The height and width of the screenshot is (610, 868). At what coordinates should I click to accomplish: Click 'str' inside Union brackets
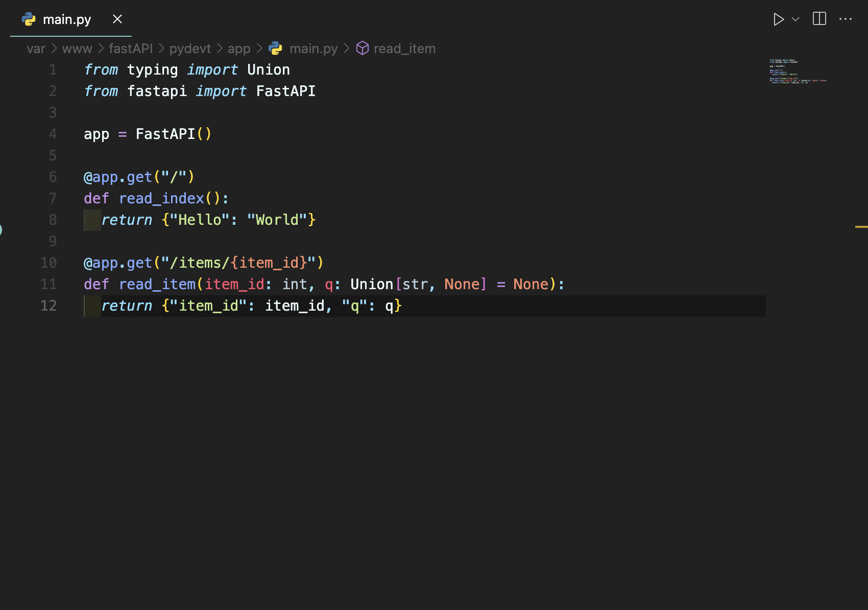pyautogui.click(x=415, y=284)
